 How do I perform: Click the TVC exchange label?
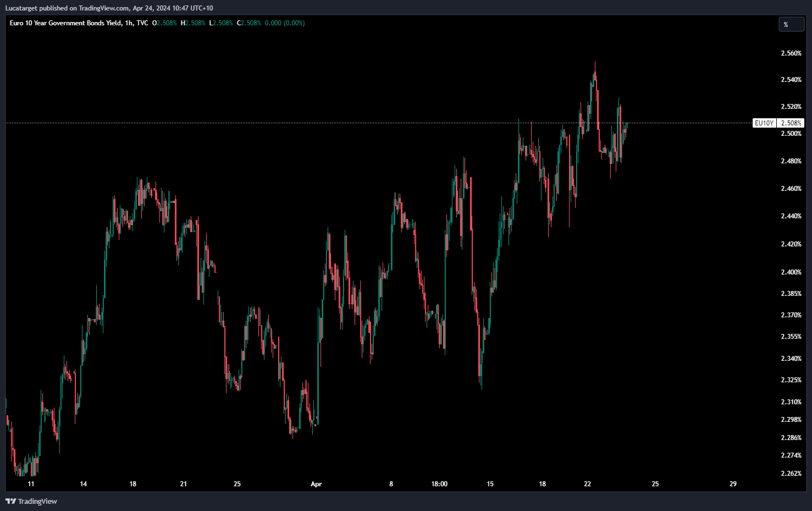click(x=142, y=23)
